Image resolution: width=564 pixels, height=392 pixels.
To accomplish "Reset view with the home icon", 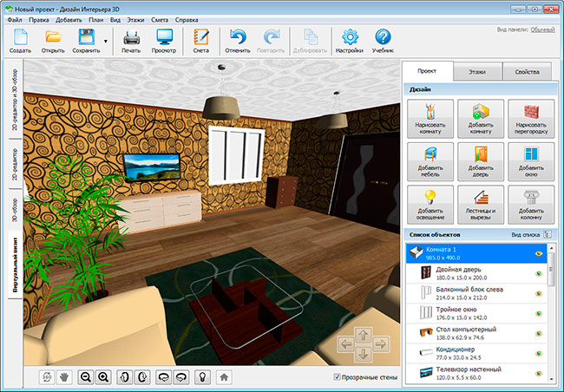I will [x=224, y=377].
